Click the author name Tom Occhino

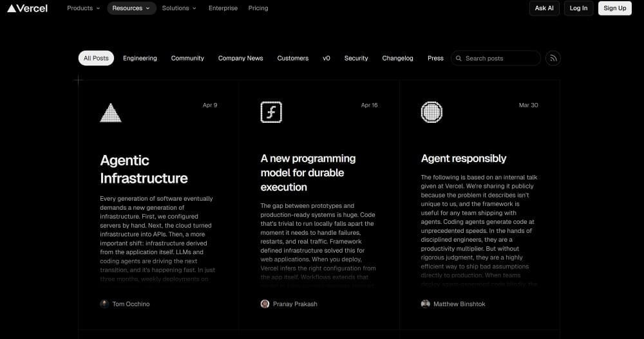coord(131,304)
